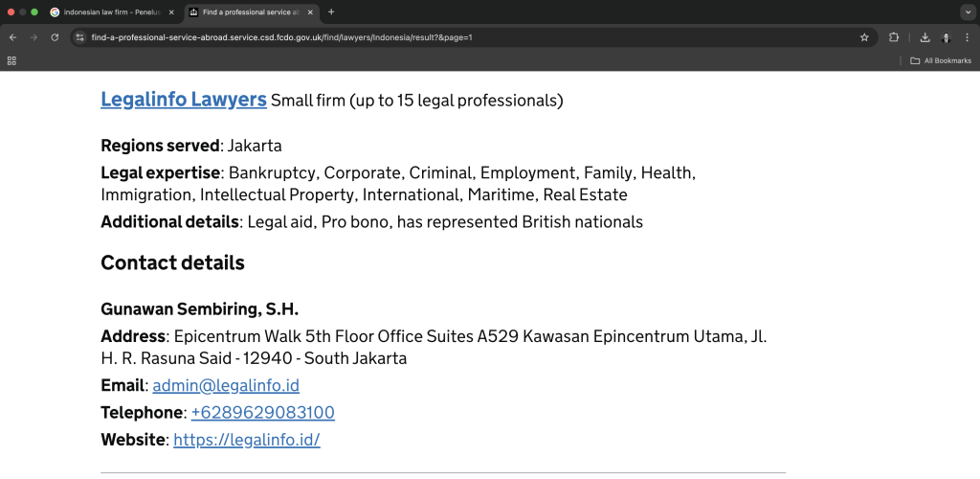Screen dimensions: 980x479
Task: Click the admin@legalinfo.id email link
Action: click(226, 386)
